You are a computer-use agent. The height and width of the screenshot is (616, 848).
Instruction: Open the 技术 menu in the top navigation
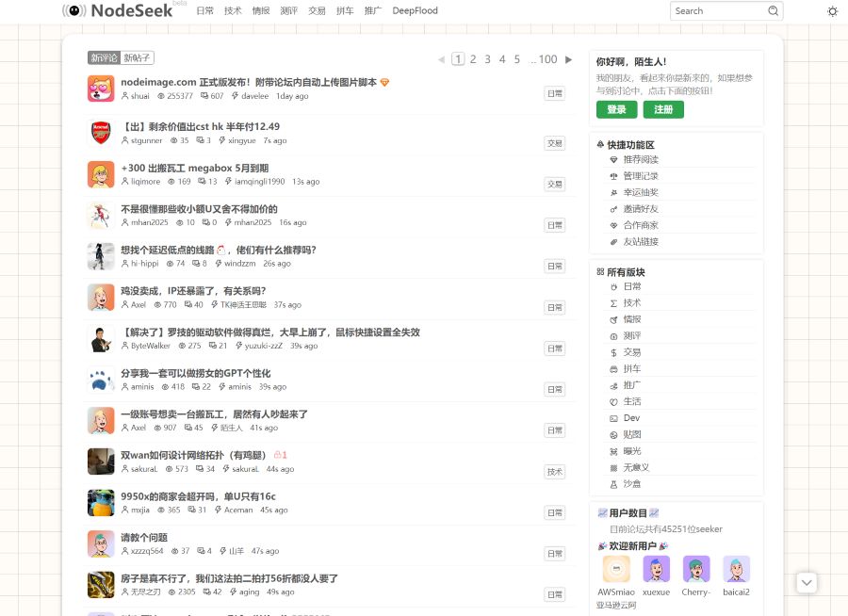pyautogui.click(x=233, y=11)
